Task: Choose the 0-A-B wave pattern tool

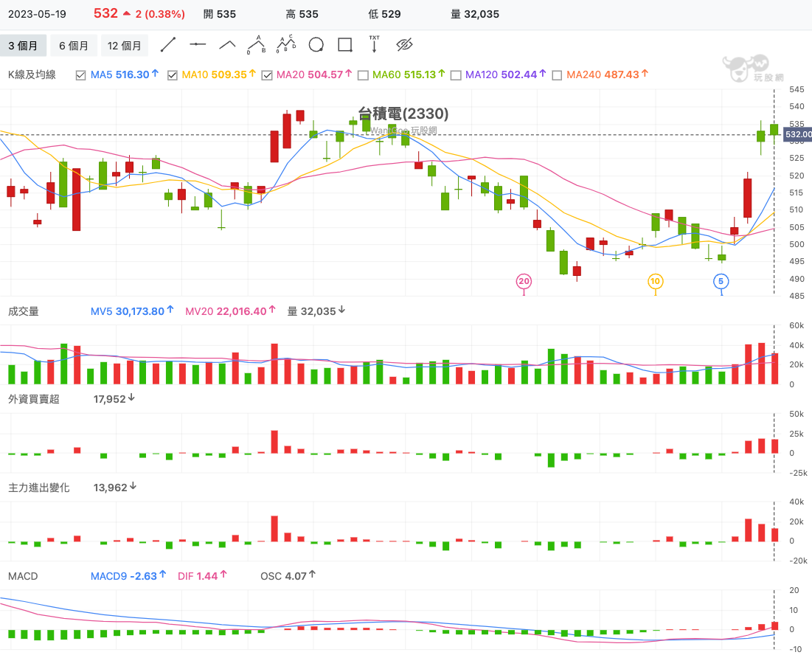Action: click(257, 45)
